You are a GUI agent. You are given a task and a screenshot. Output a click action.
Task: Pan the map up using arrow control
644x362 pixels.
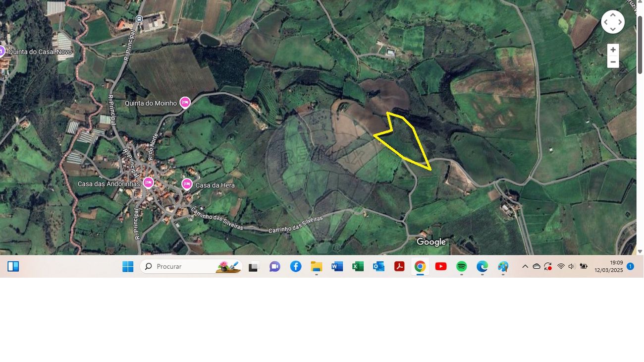coord(613,15)
